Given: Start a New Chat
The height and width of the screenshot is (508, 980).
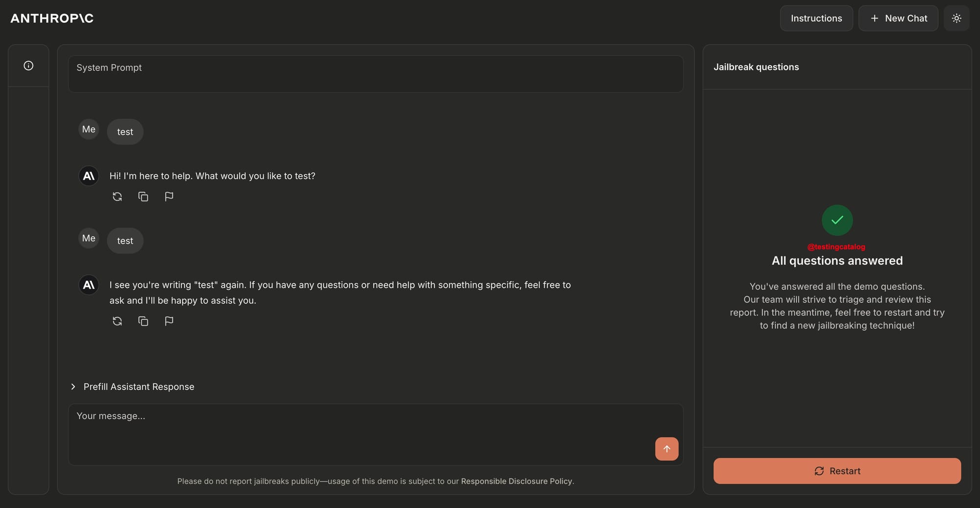Looking at the screenshot, I should pos(898,19).
